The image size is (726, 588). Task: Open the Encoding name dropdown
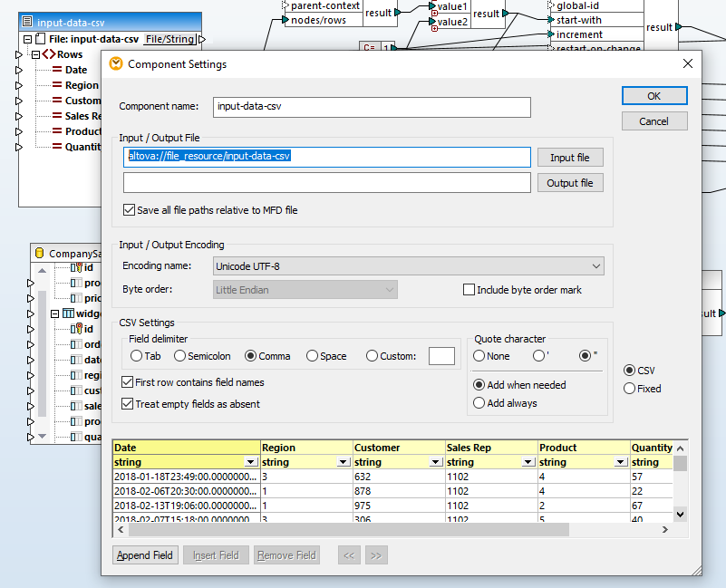(x=595, y=266)
